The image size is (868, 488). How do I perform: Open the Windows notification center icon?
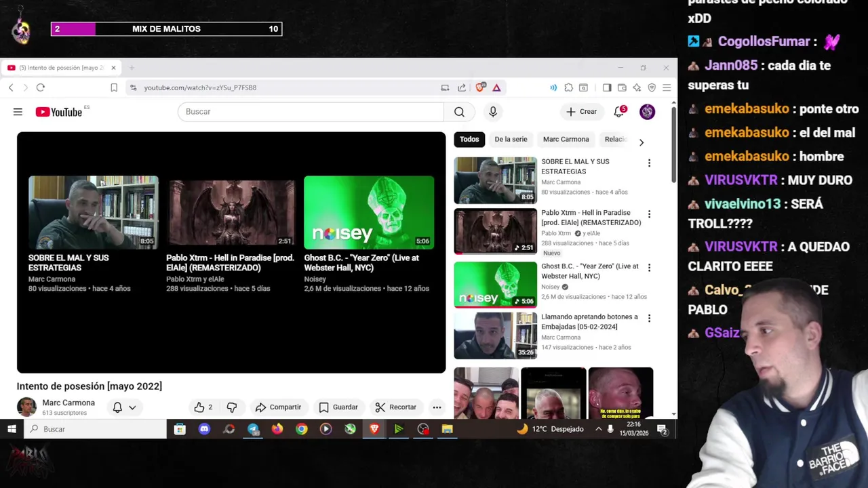coord(662,429)
